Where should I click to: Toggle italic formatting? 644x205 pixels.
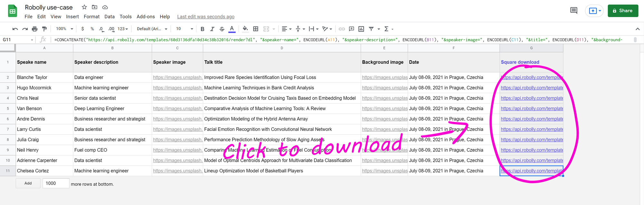[212, 29]
